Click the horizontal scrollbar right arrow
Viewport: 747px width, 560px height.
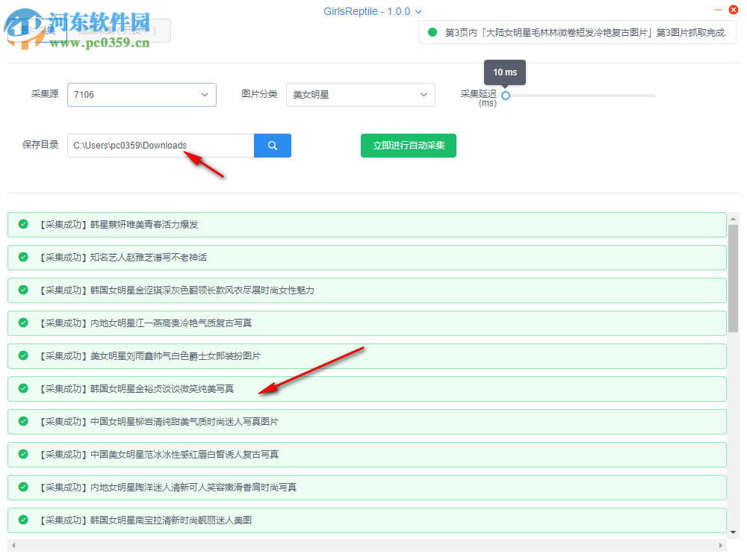(x=720, y=545)
